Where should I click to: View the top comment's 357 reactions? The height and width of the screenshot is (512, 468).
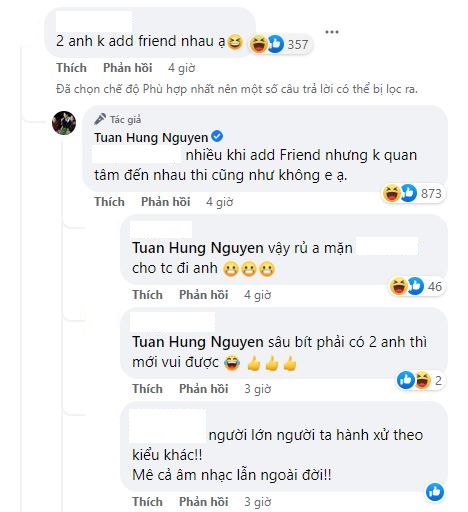point(280,44)
